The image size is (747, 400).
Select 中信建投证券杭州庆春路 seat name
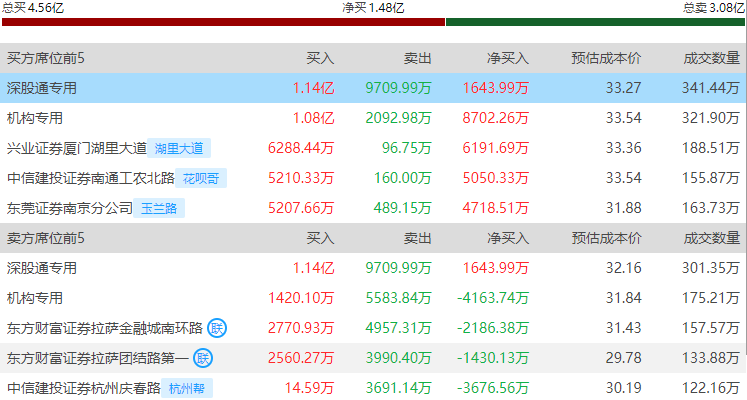pyautogui.click(x=84, y=388)
